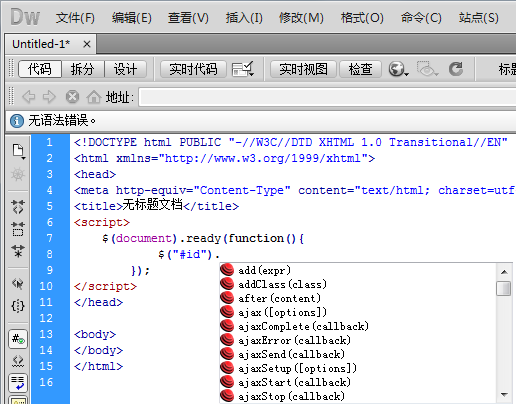
Task: Select add(expr) from the code hints
Action: (357, 270)
